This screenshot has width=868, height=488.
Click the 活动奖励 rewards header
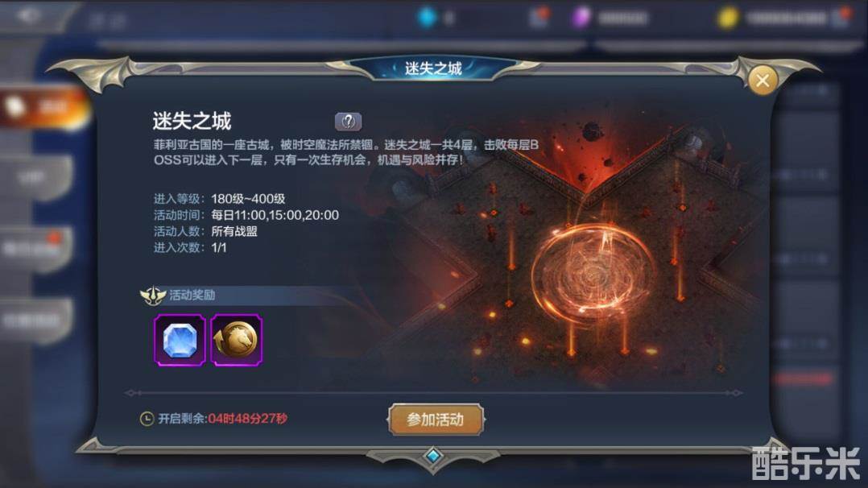[x=192, y=296]
